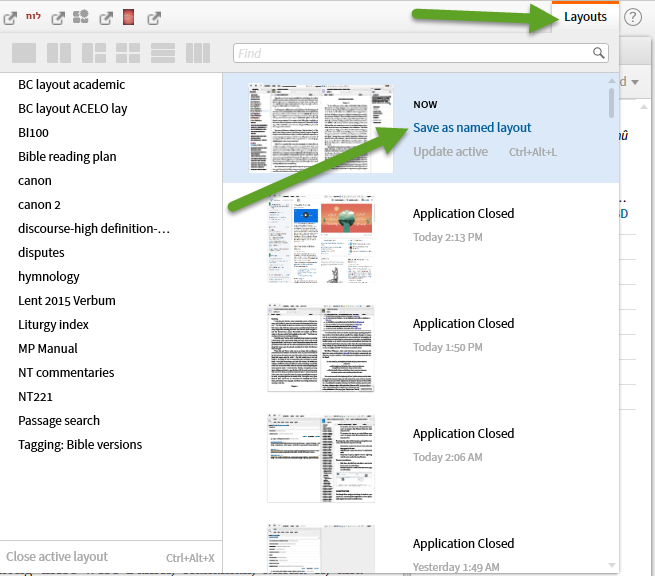Select the four-tile grid layout icon
This screenshot has height=576, width=655.
pyautogui.click(x=128, y=53)
